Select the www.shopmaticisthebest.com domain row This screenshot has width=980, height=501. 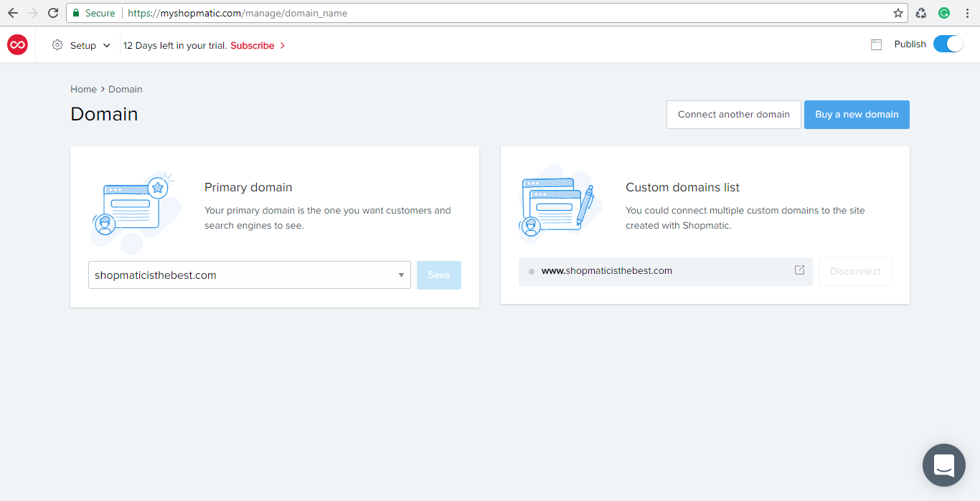coord(666,272)
